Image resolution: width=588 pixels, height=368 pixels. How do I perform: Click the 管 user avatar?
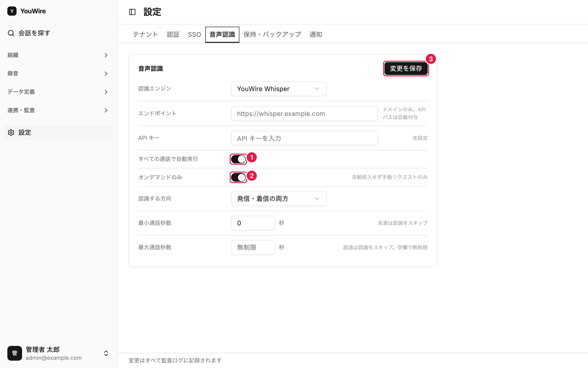14,353
